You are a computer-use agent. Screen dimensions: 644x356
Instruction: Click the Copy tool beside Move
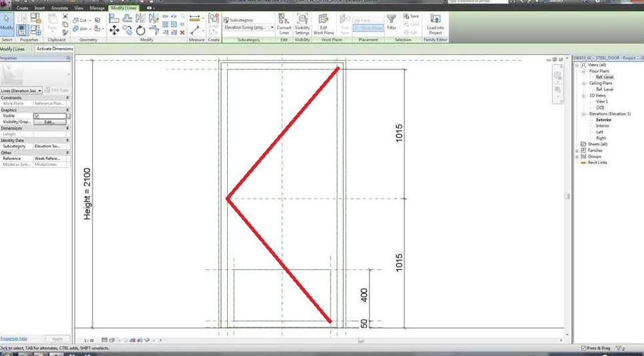[127, 30]
